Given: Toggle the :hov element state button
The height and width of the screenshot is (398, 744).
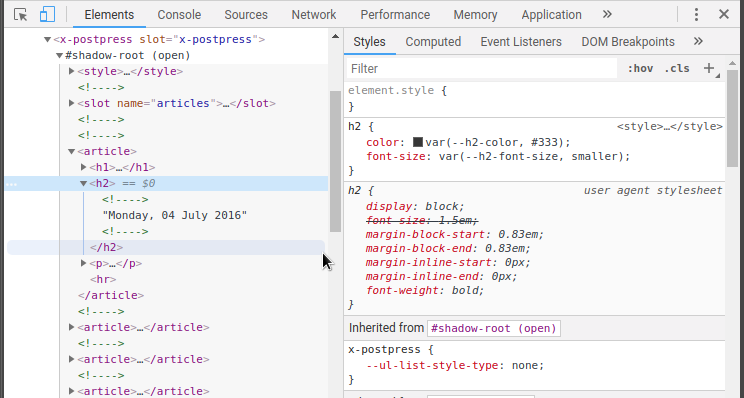Looking at the screenshot, I should click(x=640, y=68).
